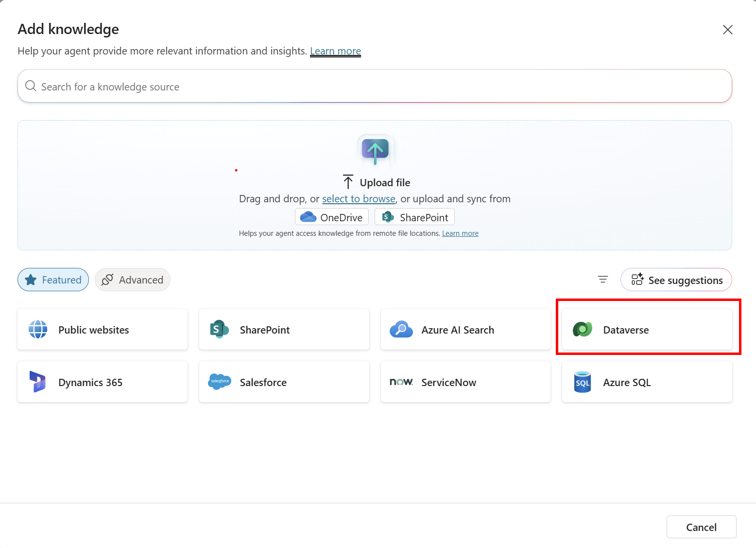Toggle See suggestions panel
The width and height of the screenshot is (756, 548).
click(x=676, y=280)
